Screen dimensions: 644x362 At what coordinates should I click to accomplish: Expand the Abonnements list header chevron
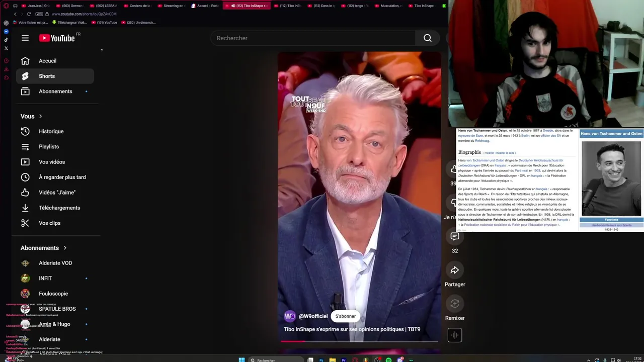64,248
